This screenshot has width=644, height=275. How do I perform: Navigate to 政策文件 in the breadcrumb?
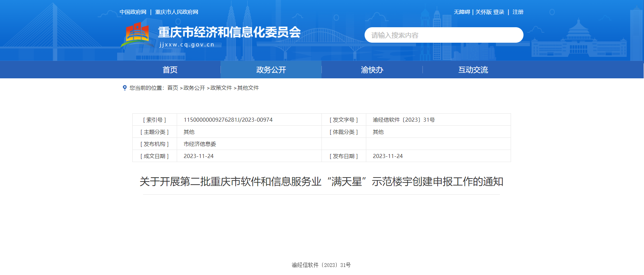pos(221,88)
